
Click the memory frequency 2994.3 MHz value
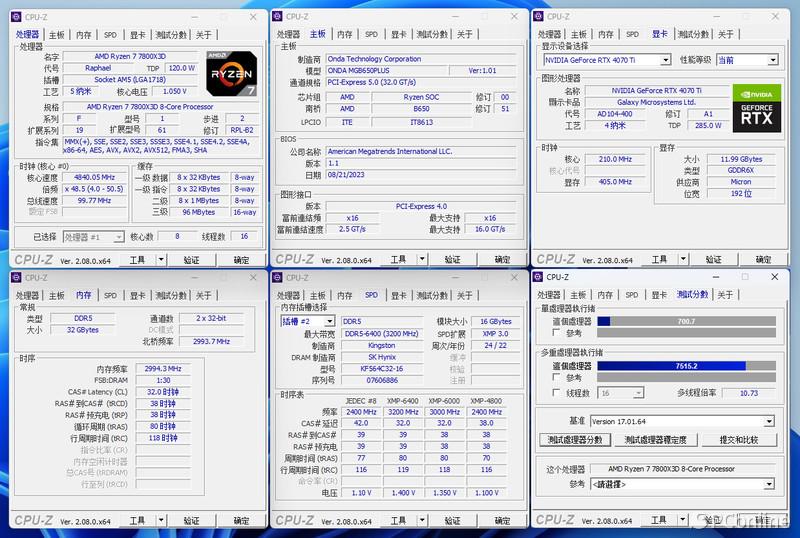coord(163,369)
